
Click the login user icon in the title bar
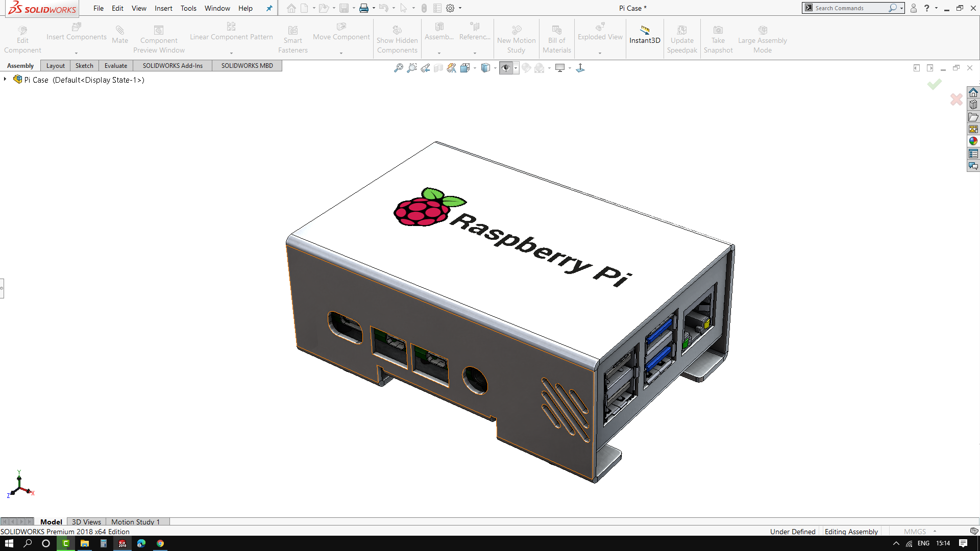coord(914,8)
